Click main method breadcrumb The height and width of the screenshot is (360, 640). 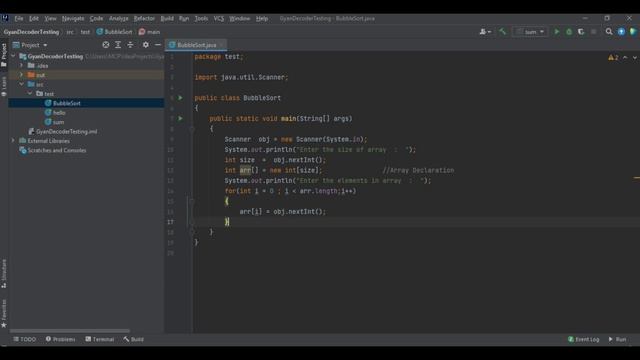pyautogui.click(x=149, y=32)
